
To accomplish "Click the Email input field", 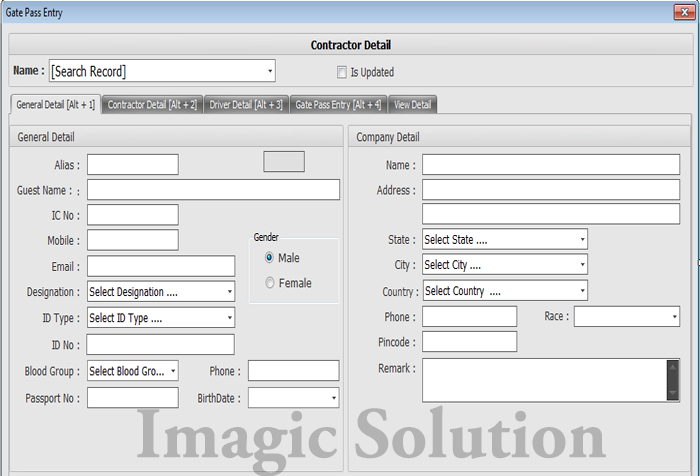I will click(x=161, y=266).
